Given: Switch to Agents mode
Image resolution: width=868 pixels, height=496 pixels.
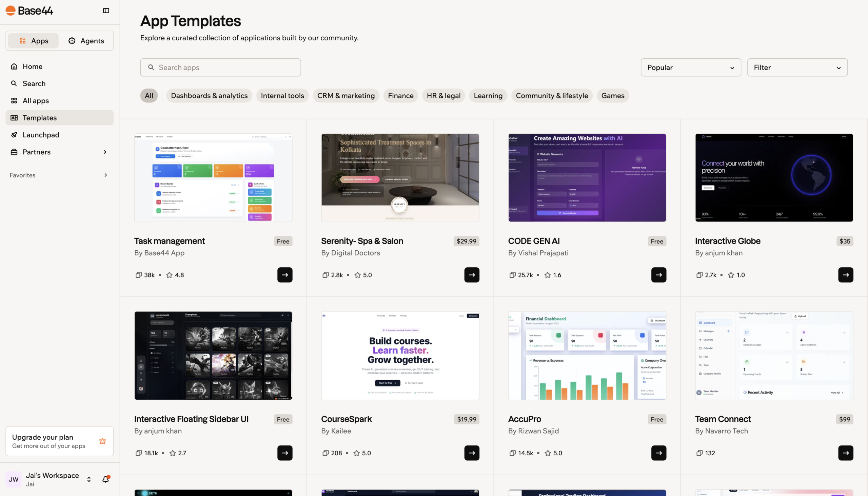Looking at the screenshot, I should click(86, 40).
